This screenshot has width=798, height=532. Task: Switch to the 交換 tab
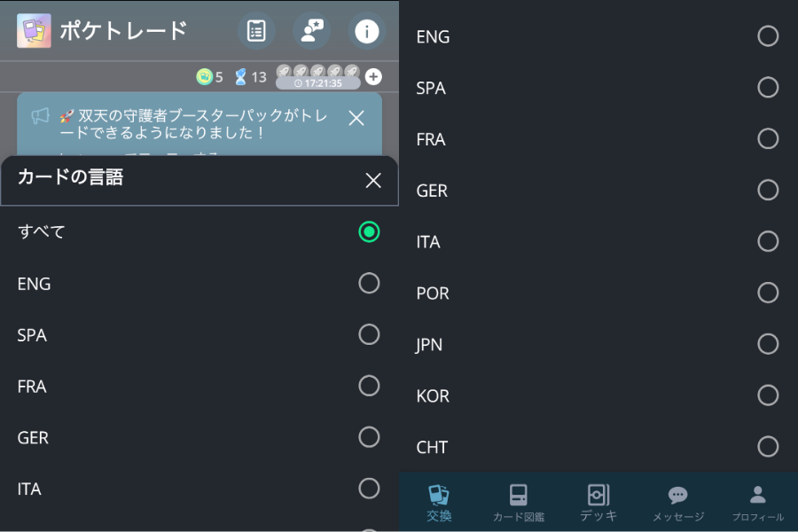click(439, 503)
